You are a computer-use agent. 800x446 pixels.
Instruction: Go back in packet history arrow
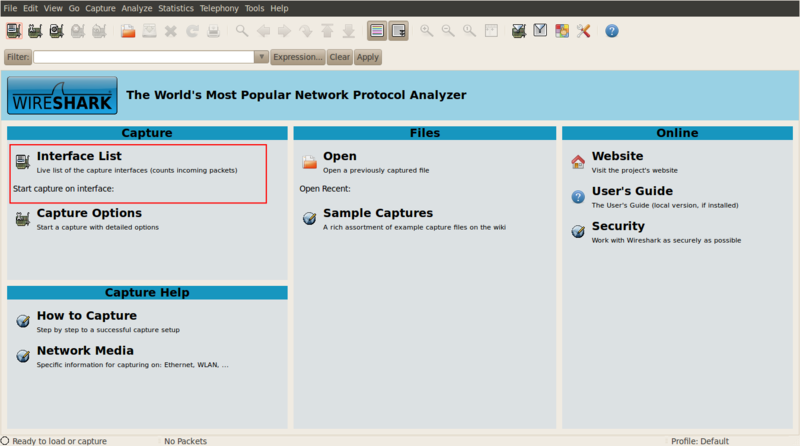(x=263, y=31)
